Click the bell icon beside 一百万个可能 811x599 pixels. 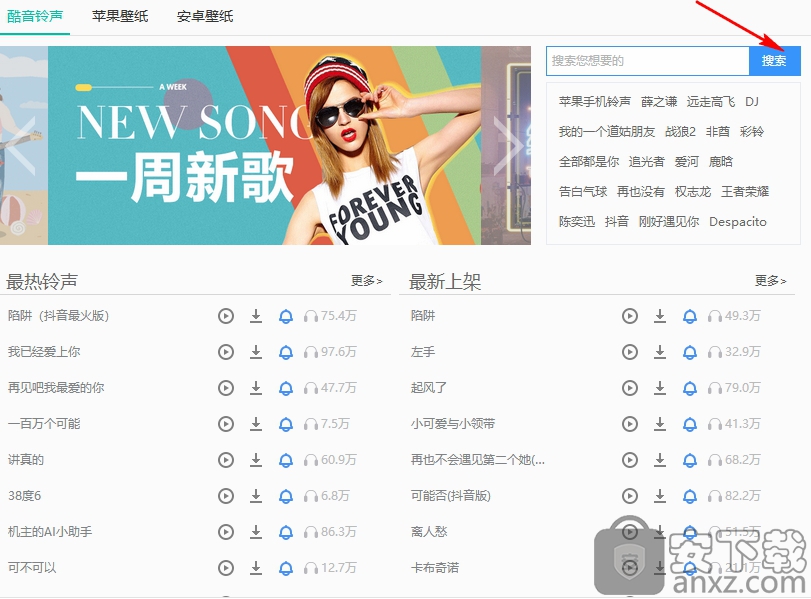coord(285,424)
